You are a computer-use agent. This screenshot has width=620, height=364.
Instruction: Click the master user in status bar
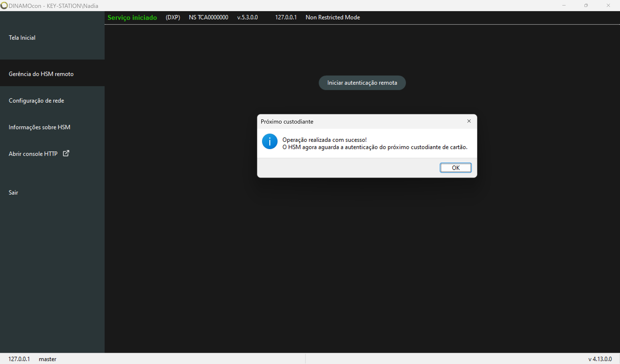[47, 359]
